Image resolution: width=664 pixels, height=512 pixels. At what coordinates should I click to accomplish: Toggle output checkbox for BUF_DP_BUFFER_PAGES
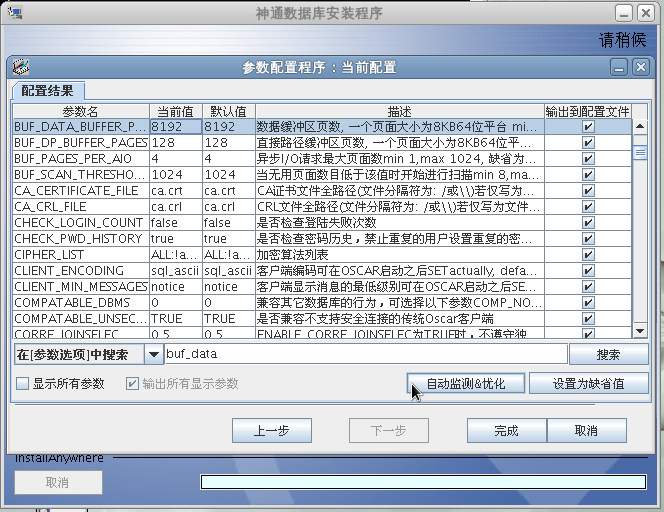coord(588,142)
